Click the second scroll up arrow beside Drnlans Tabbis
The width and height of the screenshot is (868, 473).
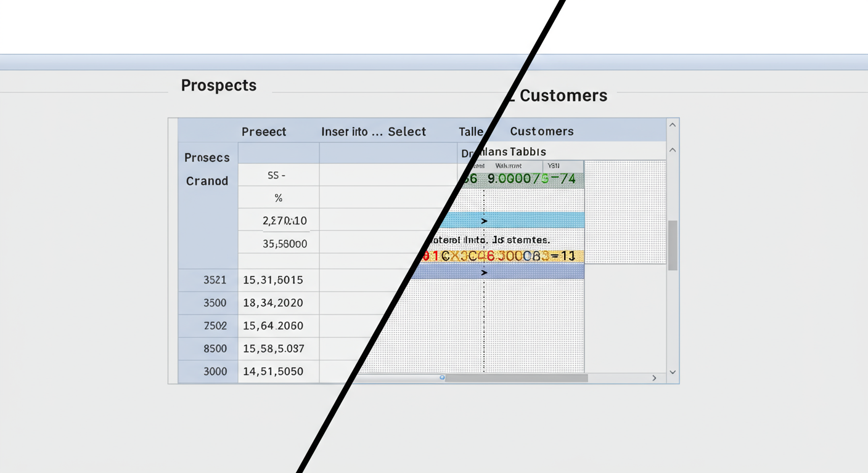pos(673,150)
